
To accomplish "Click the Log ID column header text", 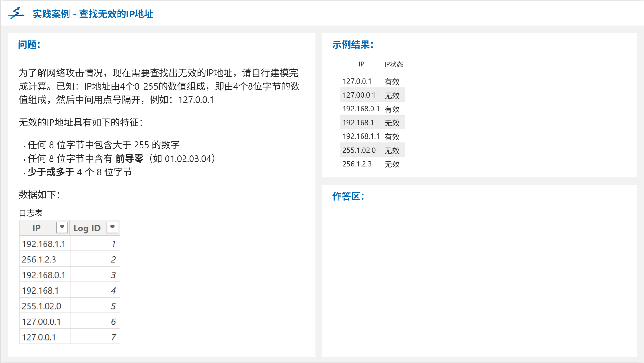I will 87,228.
